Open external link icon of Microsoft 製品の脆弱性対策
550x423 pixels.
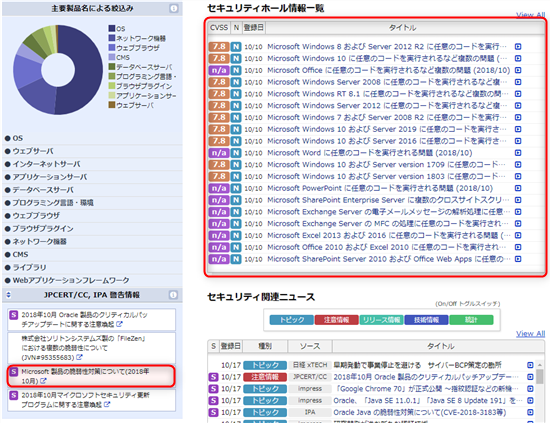pos(43,381)
